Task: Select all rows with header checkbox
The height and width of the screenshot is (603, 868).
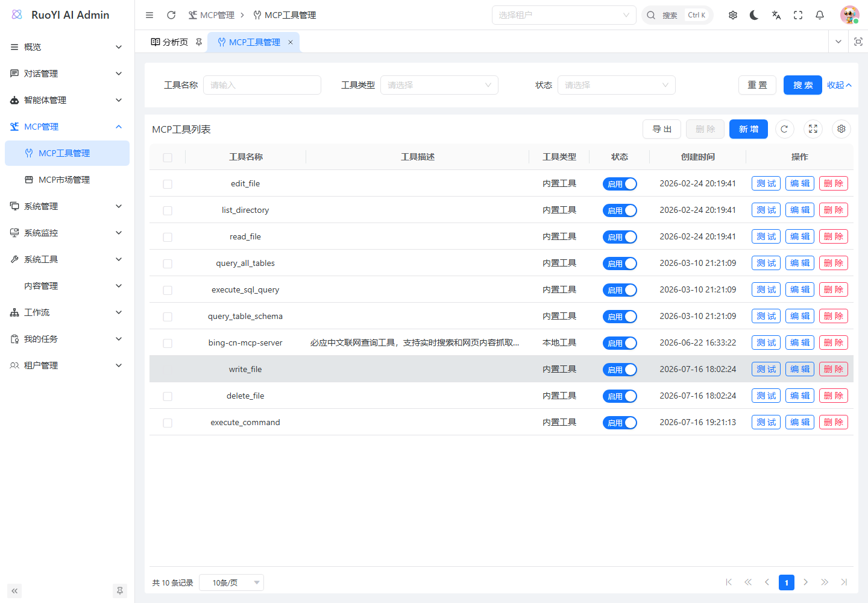Action: click(x=168, y=157)
